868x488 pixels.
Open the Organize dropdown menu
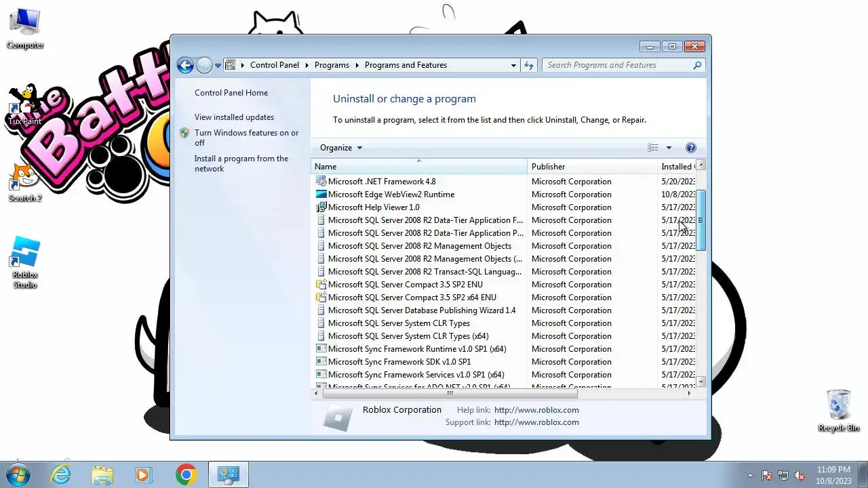pyautogui.click(x=341, y=148)
